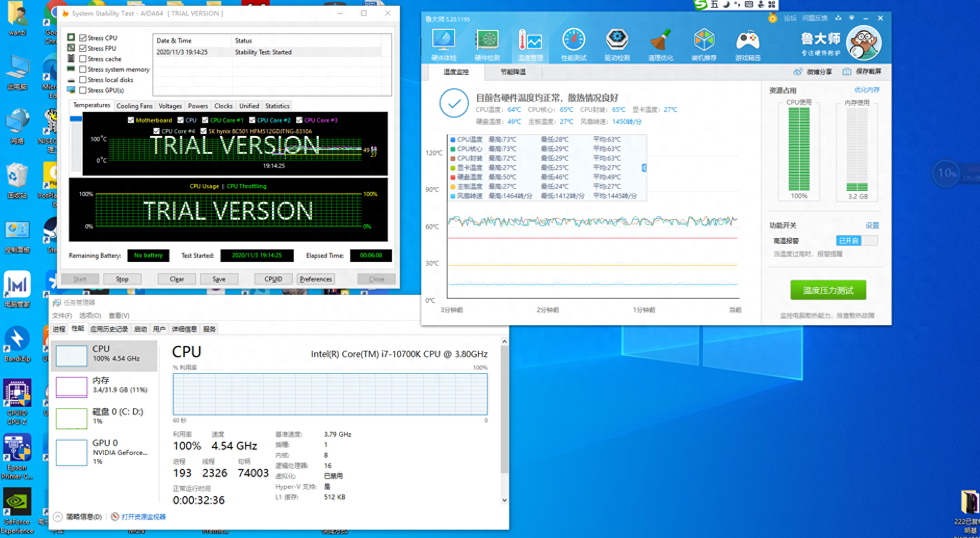Image resolution: width=980 pixels, height=538 pixels.
Task: Open GeForce Experience desktop icon
Action: pyautogui.click(x=17, y=511)
